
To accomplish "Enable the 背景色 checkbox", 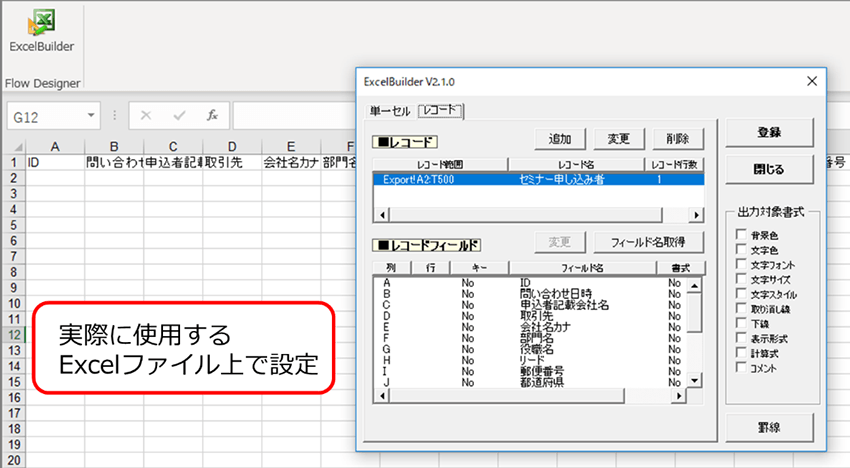I will click(x=741, y=234).
